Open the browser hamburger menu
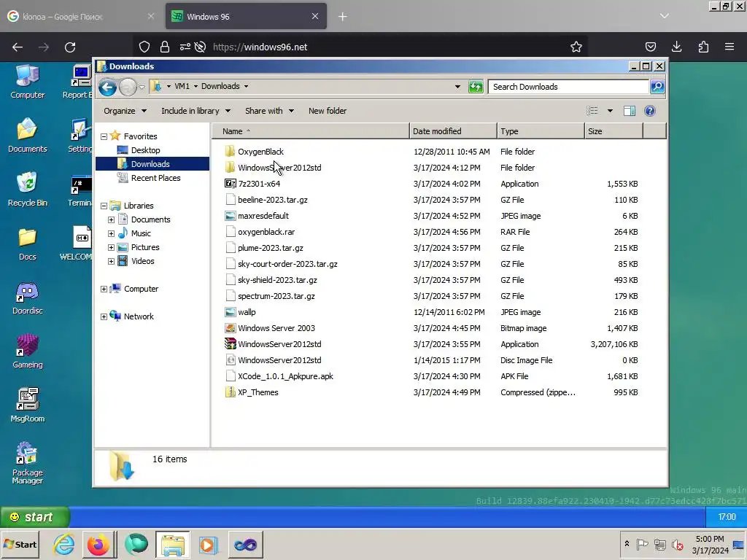The height and width of the screenshot is (560, 747). click(729, 47)
